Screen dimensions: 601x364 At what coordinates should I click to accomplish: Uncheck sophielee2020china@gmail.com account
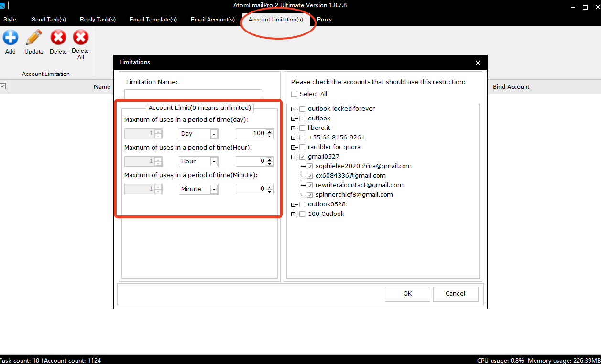coord(310,166)
